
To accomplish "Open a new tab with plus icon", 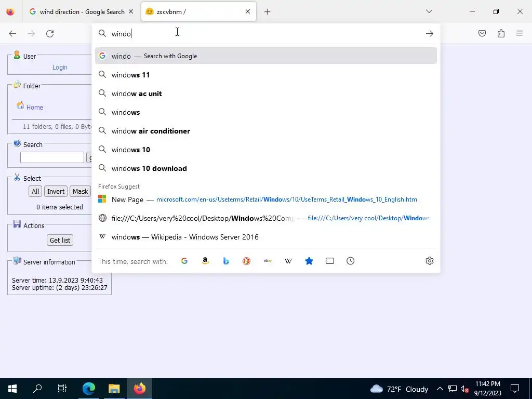I will point(268,12).
